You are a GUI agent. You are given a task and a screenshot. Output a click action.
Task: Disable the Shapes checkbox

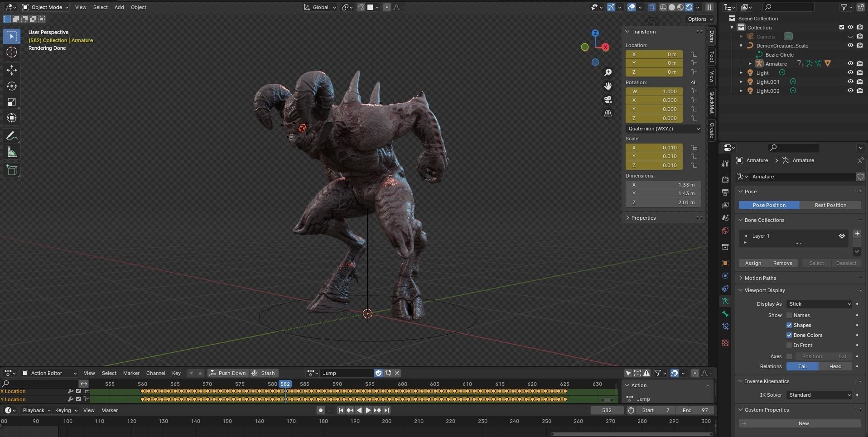[789, 325]
